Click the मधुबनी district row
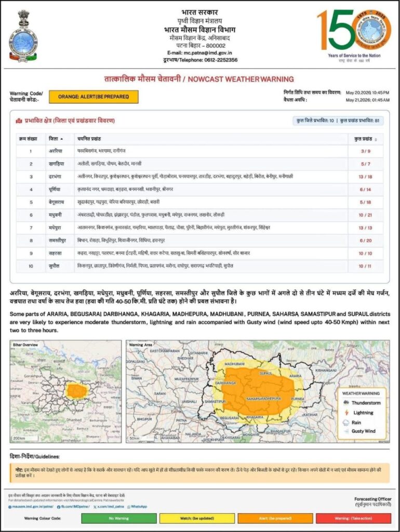Viewport: 400px width, 532px height. point(200,215)
